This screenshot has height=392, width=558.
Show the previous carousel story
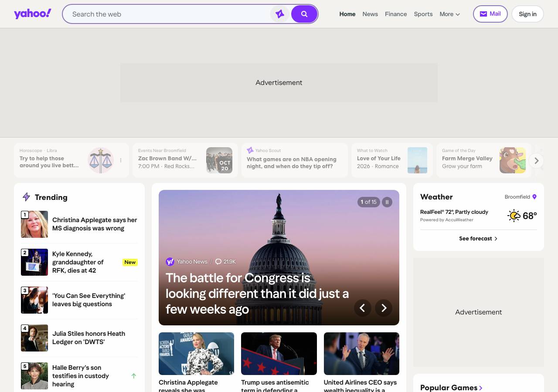(362, 308)
